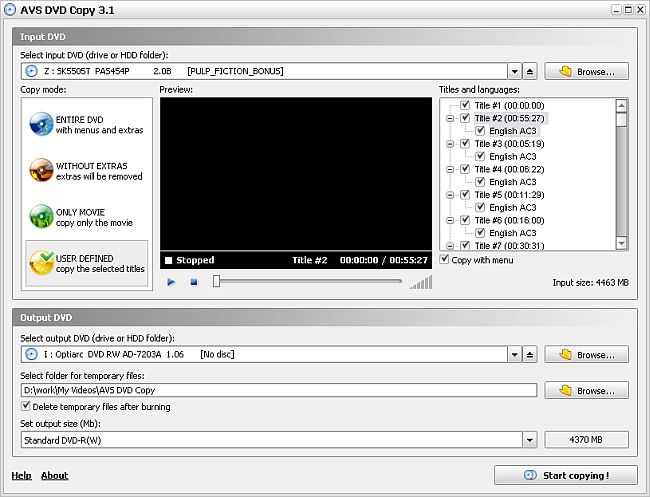
Task: Open the output DVD drive dropdown
Action: click(514, 354)
